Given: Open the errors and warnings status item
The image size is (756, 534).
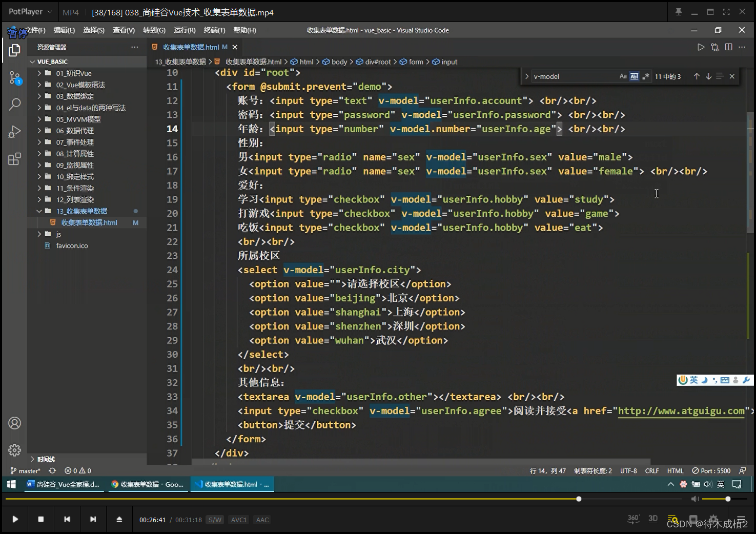Looking at the screenshot, I should point(78,470).
